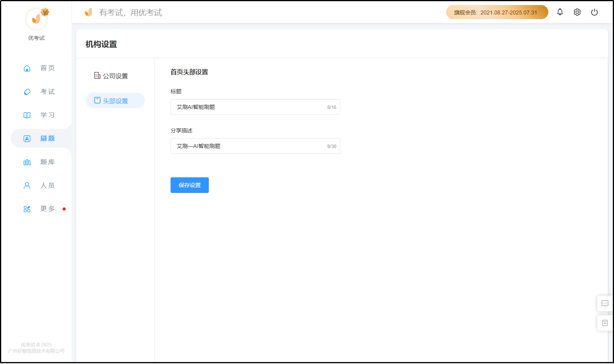
Task: Click the book icon beside 学习
Action: point(27,115)
